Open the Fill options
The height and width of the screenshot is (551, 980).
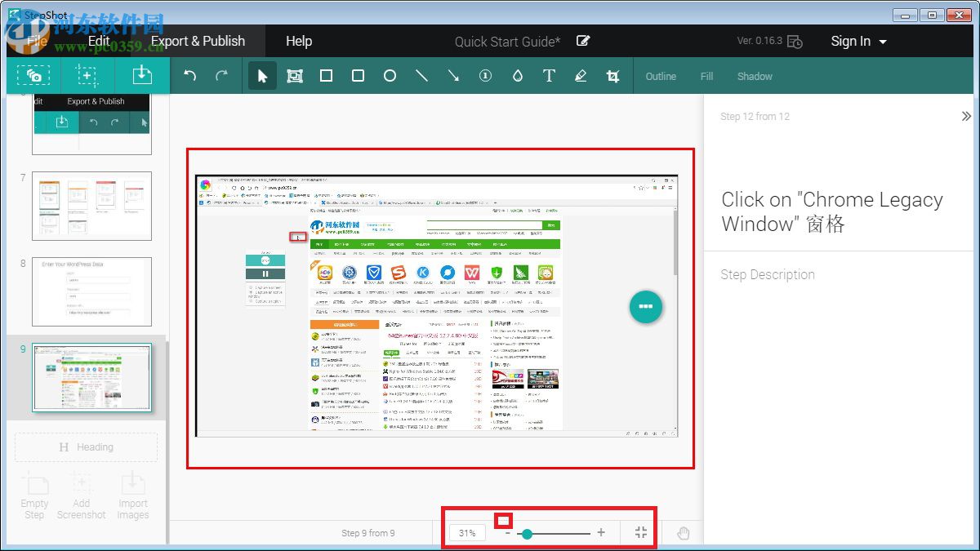pyautogui.click(x=706, y=76)
